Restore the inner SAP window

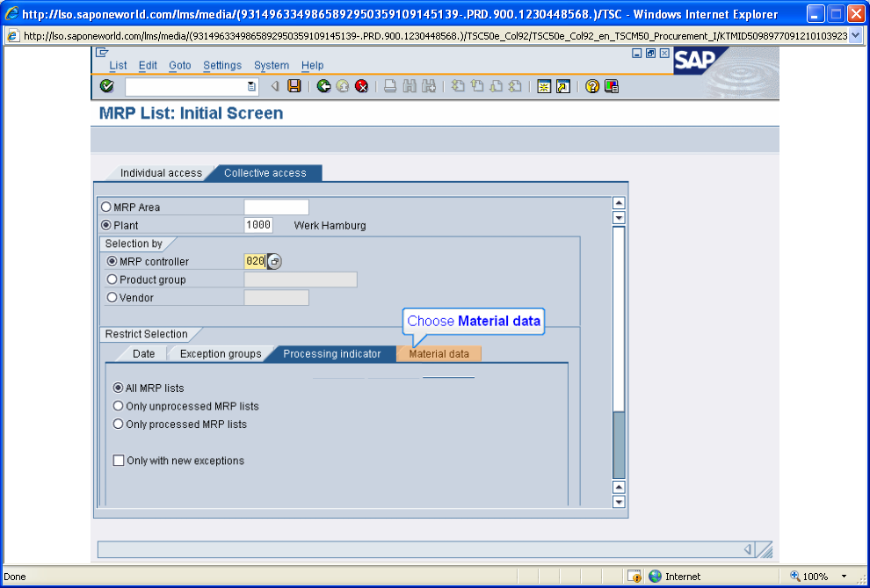(x=650, y=54)
